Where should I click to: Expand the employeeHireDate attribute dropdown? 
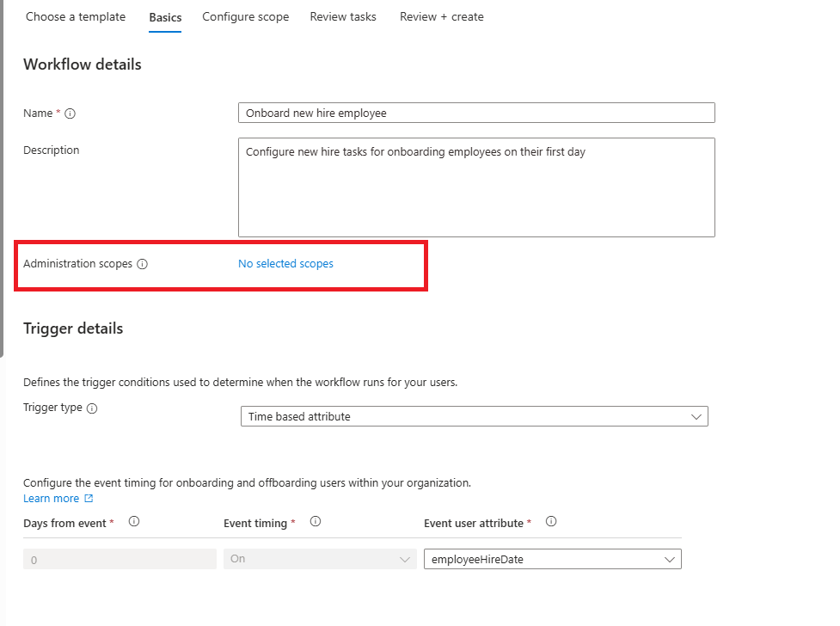[552, 559]
